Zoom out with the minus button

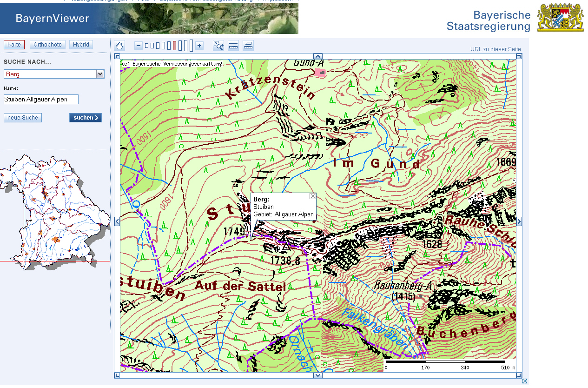pos(138,46)
